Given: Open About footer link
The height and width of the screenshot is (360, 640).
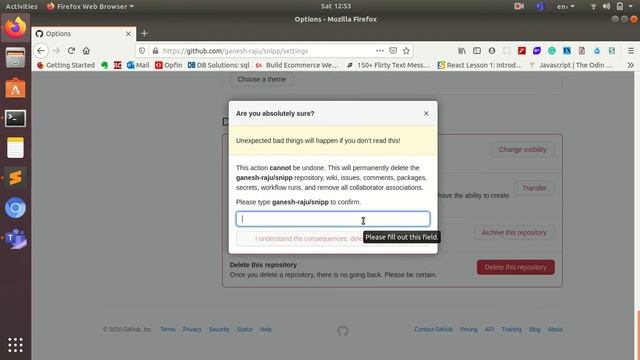Looking at the screenshot, I should pos(555,329).
